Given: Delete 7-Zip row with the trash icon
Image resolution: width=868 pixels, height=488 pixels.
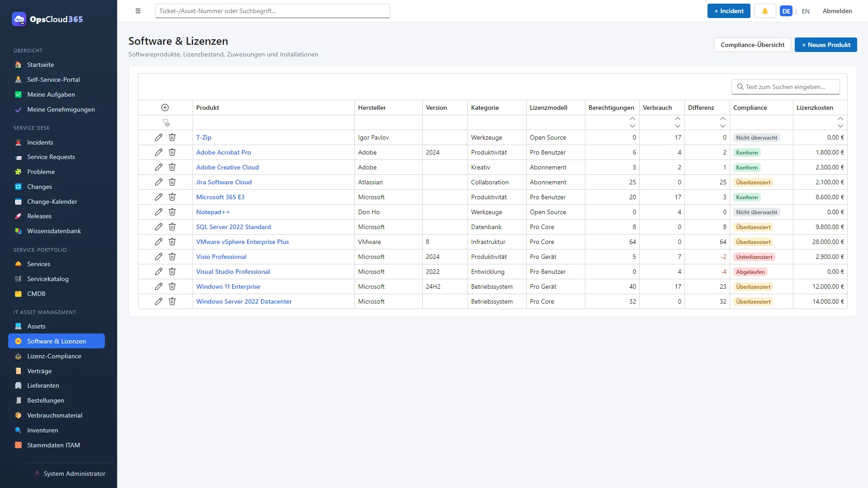Looking at the screenshot, I should (172, 137).
